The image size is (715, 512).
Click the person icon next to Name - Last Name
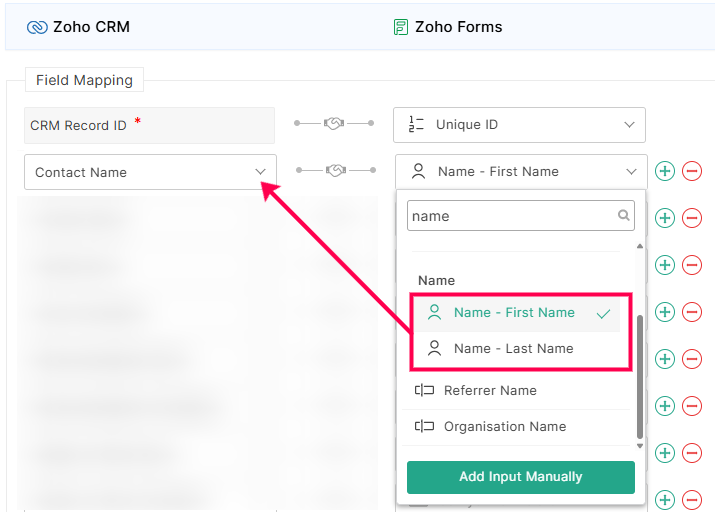[434, 348]
